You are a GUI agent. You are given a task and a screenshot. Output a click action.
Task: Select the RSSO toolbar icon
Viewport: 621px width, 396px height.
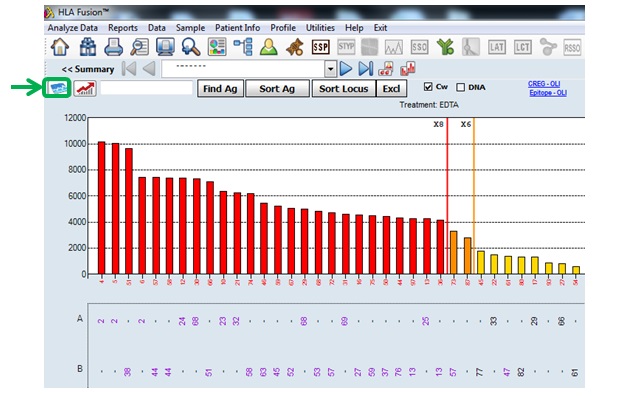[x=572, y=48]
